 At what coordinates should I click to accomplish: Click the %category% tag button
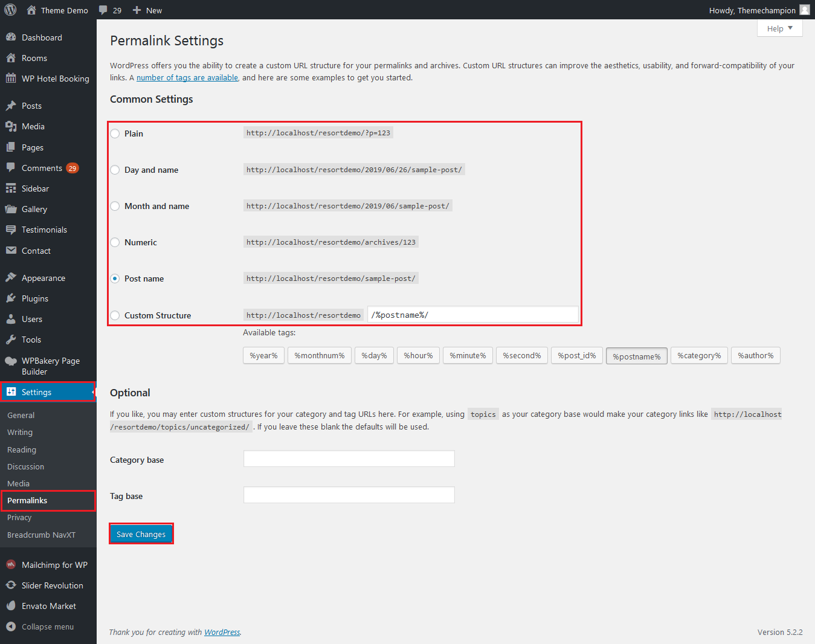[698, 355]
